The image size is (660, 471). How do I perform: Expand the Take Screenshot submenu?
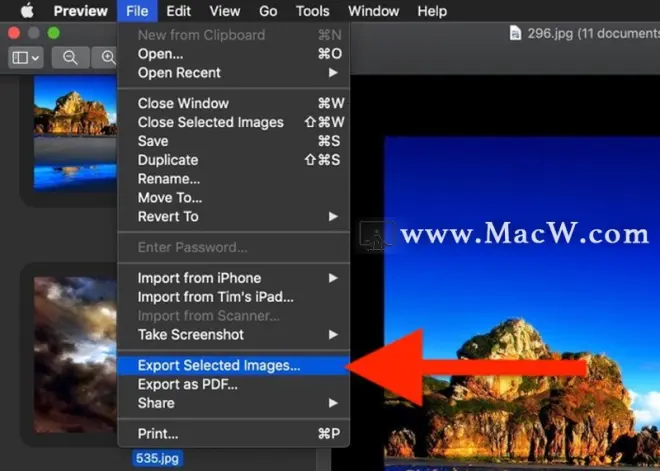pyautogui.click(x=234, y=335)
